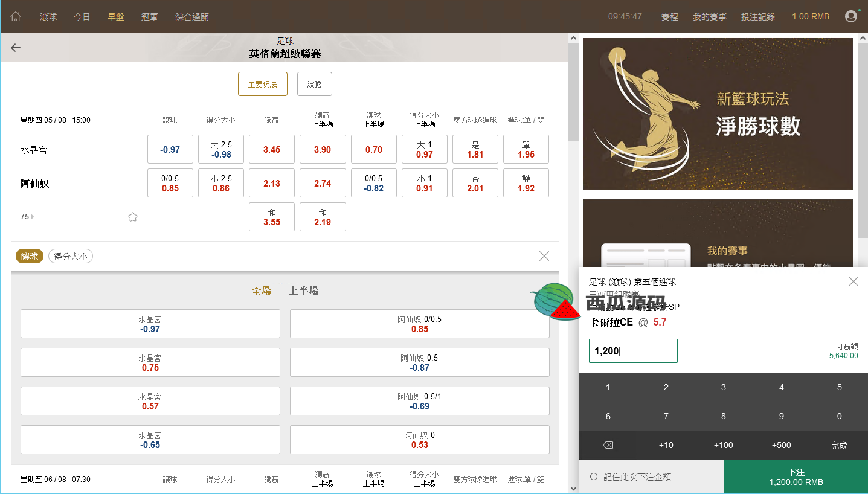This screenshot has height=494, width=868.
Task: Open 綜合過關 in top navigation
Action: [x=192, y=17]
